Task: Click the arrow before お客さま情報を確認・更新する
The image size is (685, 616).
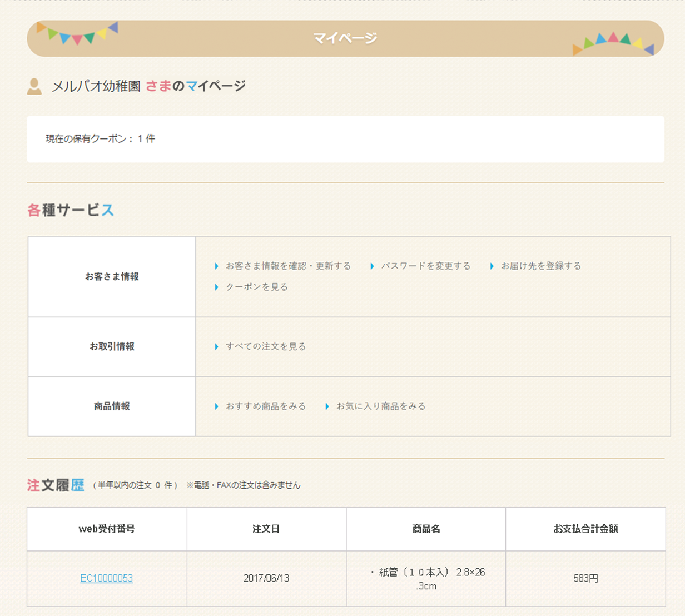Action: (216, 266)
